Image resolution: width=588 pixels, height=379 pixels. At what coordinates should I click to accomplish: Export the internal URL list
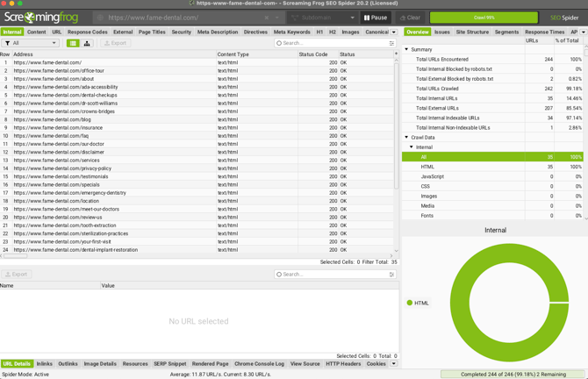[x=116, y=43]
